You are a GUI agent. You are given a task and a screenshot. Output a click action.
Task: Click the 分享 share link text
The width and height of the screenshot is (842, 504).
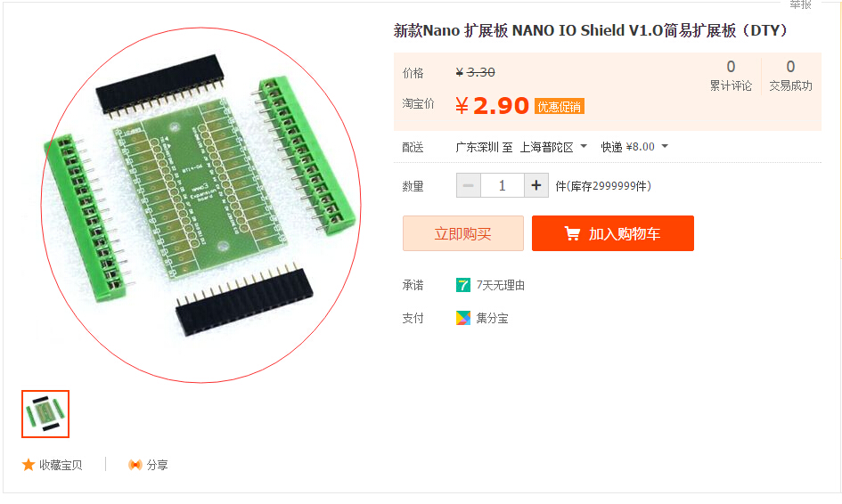pyautogui.click(x=158, y=465)
